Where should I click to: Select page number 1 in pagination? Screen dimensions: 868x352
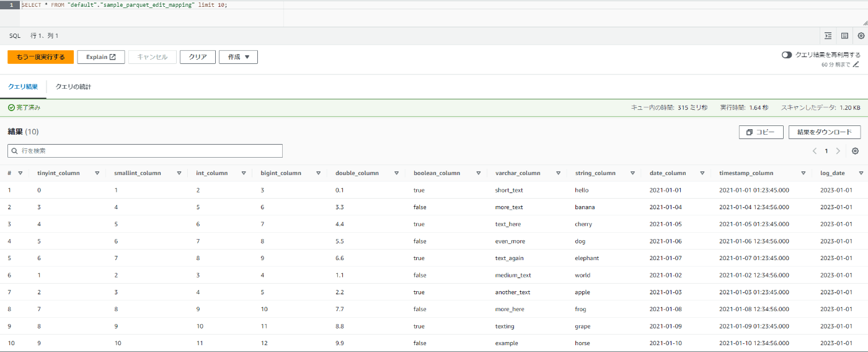pos(826,151)
